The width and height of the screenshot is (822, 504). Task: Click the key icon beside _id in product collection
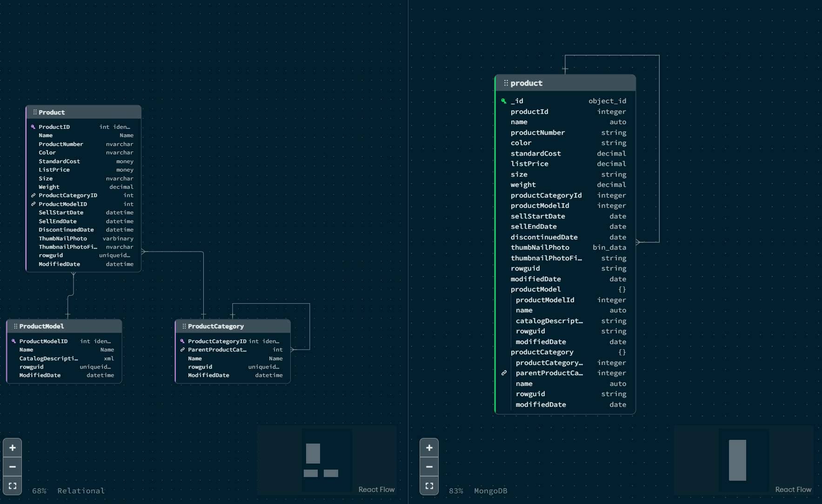[x=504, y=100]
